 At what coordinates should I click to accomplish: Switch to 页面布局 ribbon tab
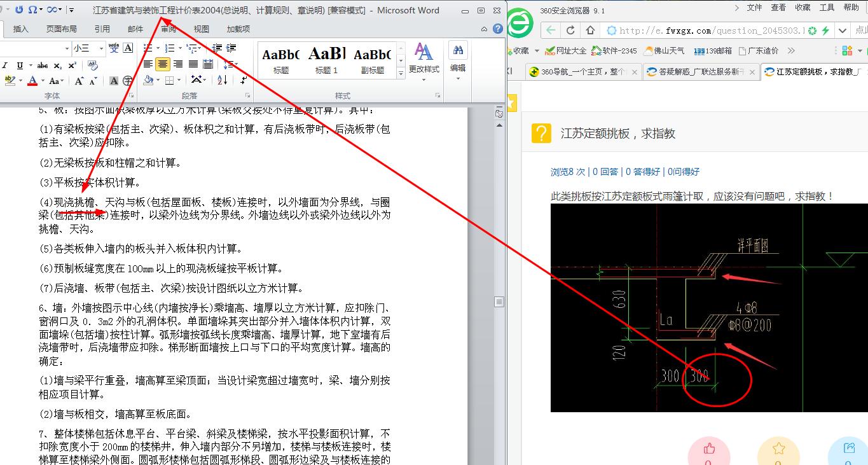point(62,29)
